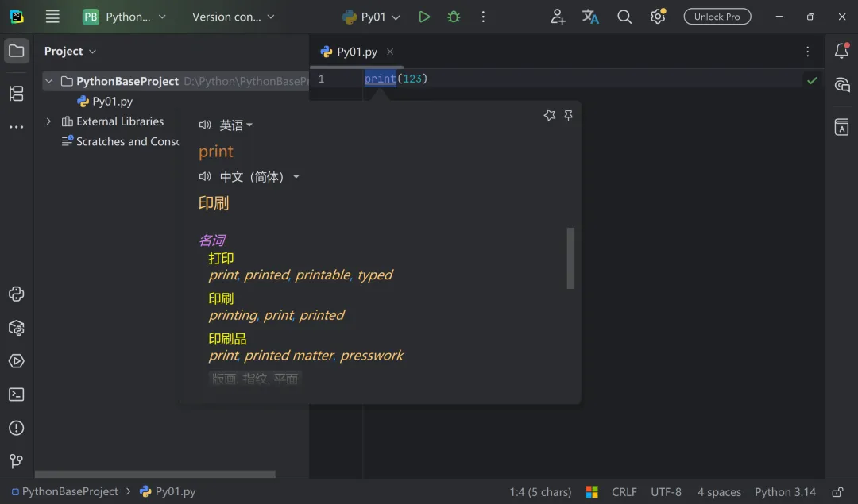Close the Py01.py editor tab
This screenshot has height=504, width=858.
click(x=390, y=52)
